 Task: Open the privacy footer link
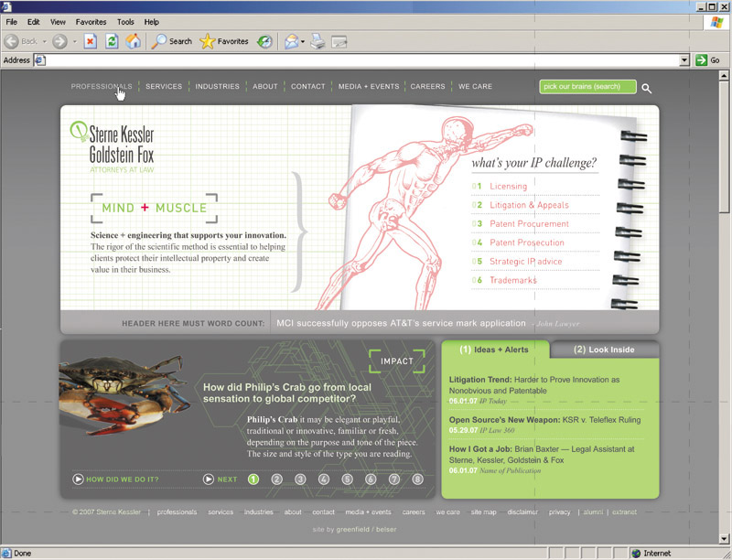tap(560, 512)
